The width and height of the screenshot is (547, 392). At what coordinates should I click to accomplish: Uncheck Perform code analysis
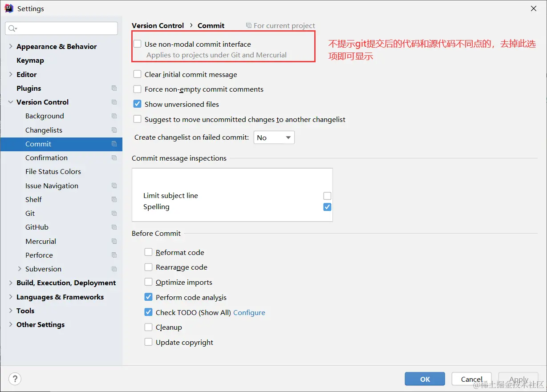click(149, 297)
